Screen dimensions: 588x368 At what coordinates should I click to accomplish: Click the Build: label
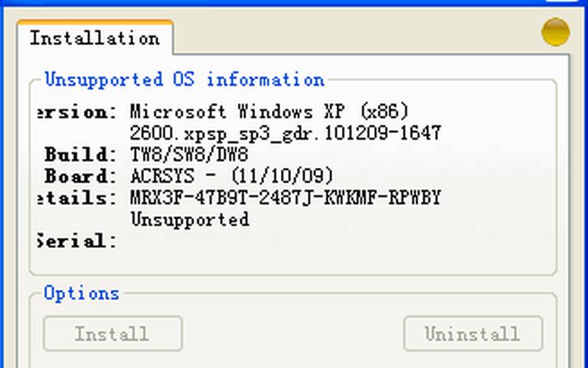pyautogui.click(x=80, y=155)
